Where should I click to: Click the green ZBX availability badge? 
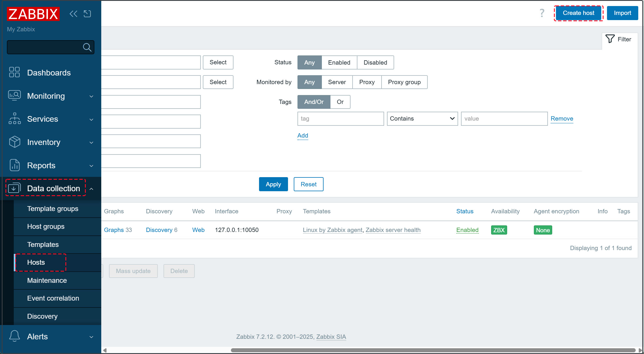click(x=499, y=230)
